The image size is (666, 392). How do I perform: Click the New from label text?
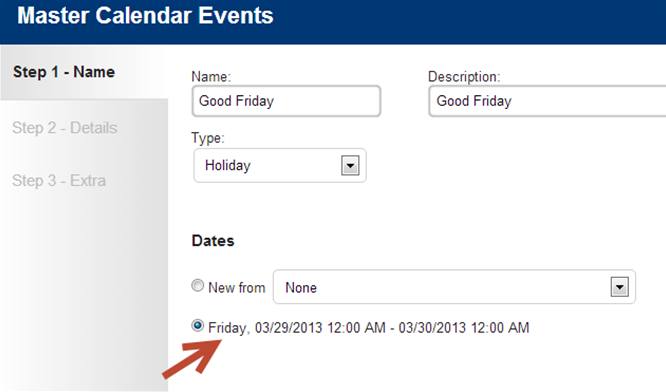[x=237, y=288]
